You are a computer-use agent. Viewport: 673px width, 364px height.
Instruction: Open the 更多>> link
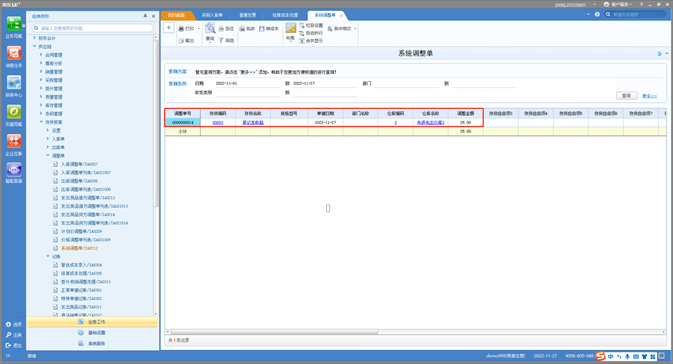click(x=649, y=96)
